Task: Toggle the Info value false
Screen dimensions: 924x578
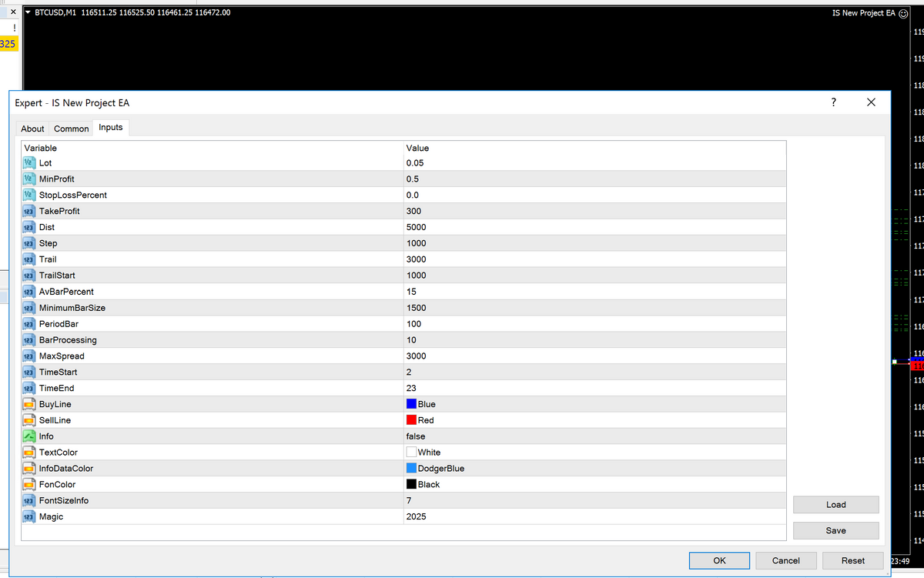Action: click(x=415, y=436)
